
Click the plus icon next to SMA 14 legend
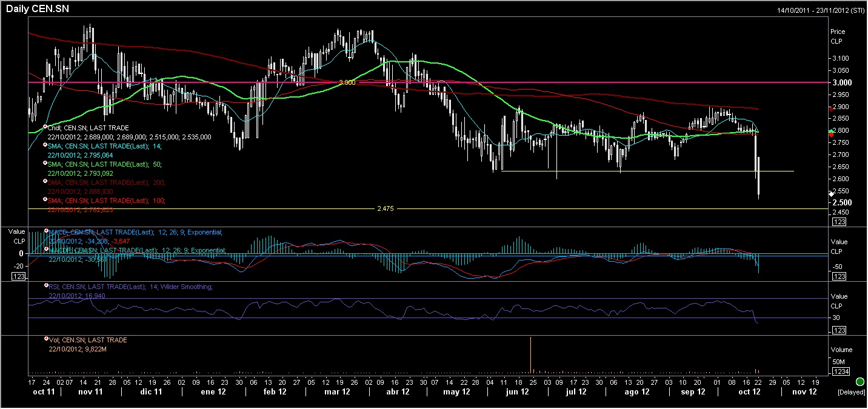pos(45,145)
